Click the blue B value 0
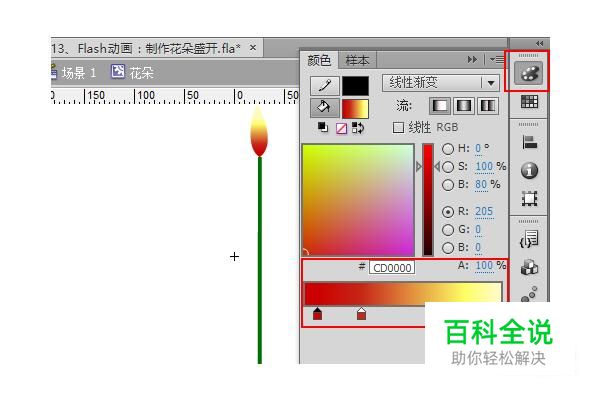 (478, 248)
